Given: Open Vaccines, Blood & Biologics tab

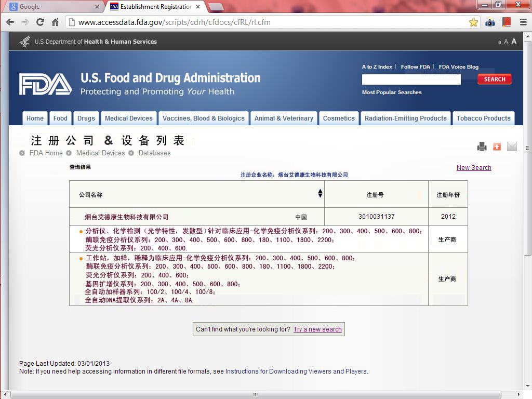Looking at the screenshot, I should tap(204, 118).
